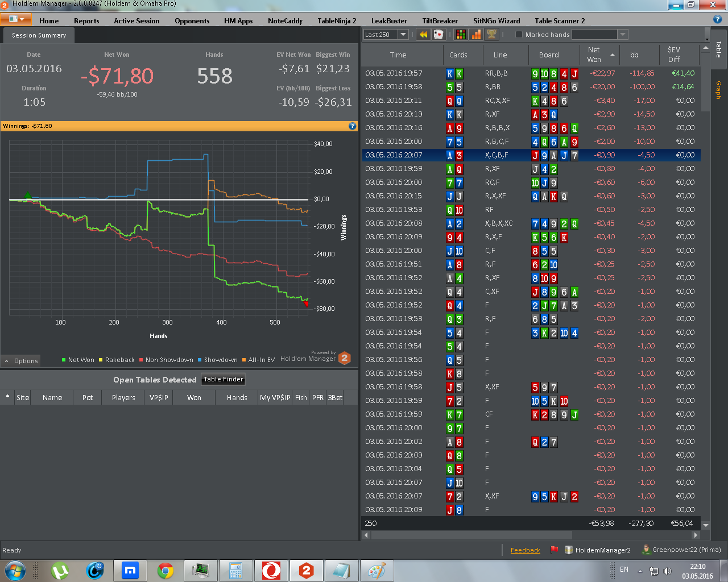Open the HM Apps menu

238,21
